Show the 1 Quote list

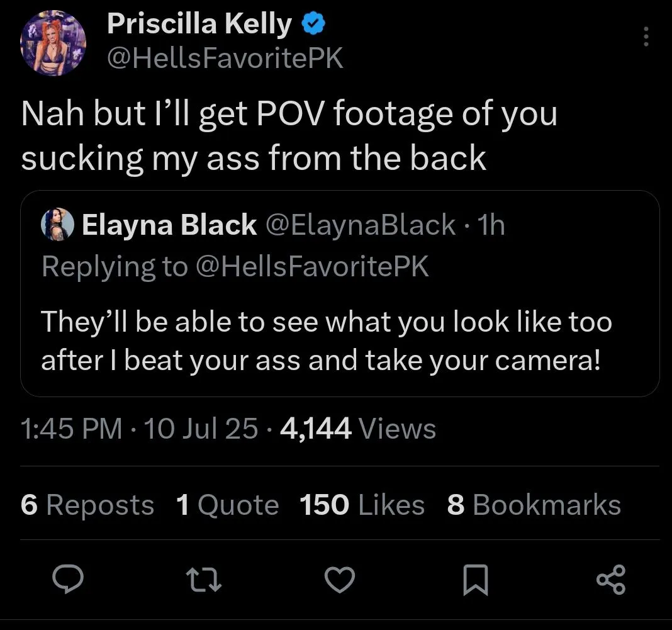[227, 505]
